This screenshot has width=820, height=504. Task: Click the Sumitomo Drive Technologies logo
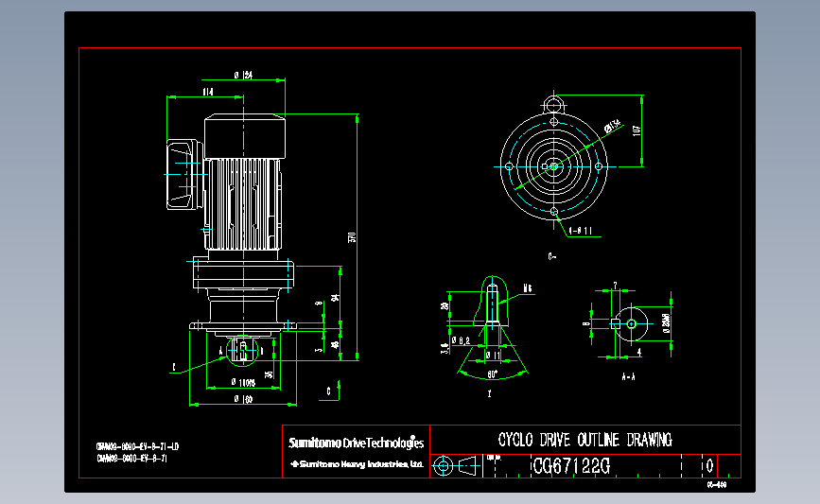[357, 443]
